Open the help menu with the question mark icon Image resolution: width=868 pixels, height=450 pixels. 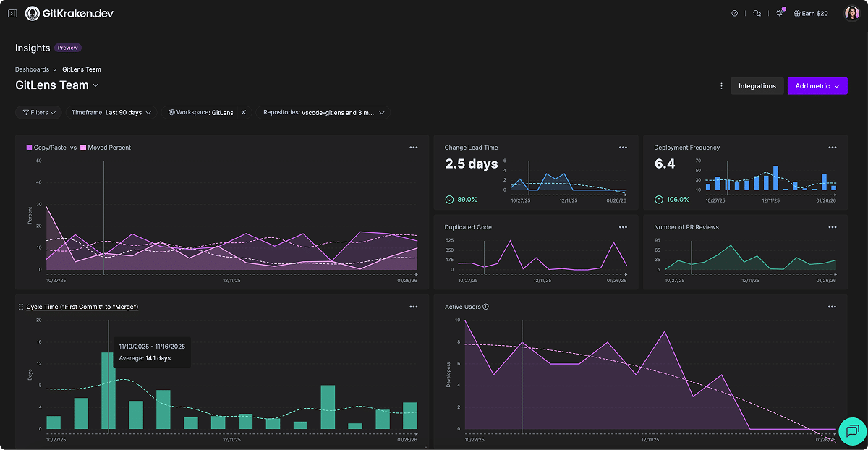click(x=734, y=13)
